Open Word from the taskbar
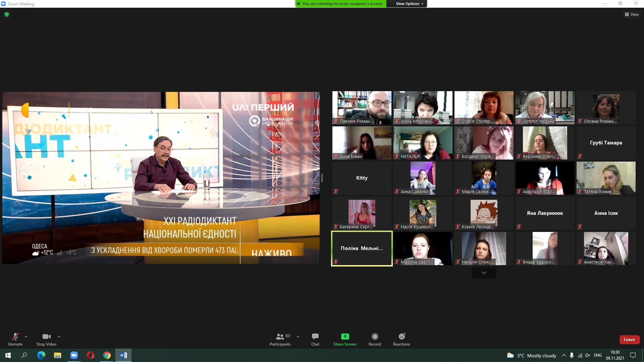 (x=123, y=355)
